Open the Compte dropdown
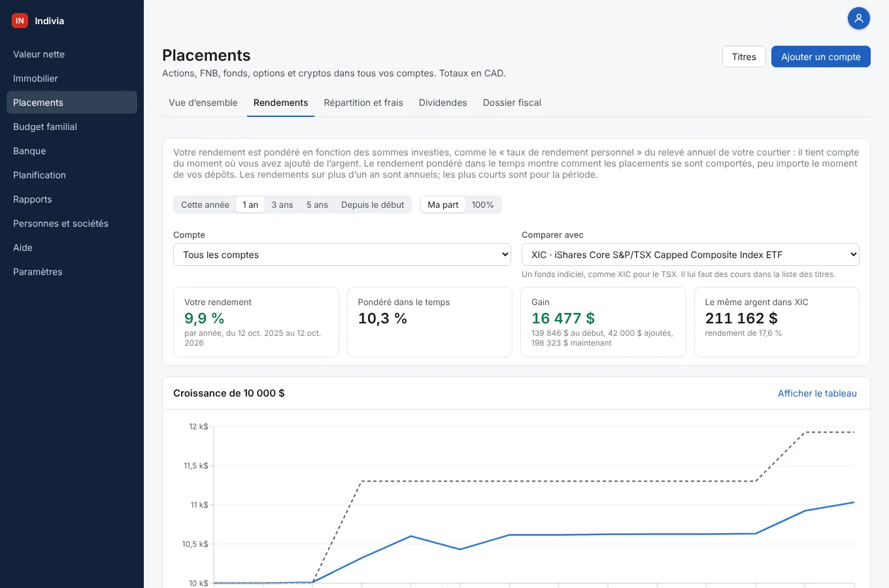This screenshot has width=889, height=588. point(342,255)
